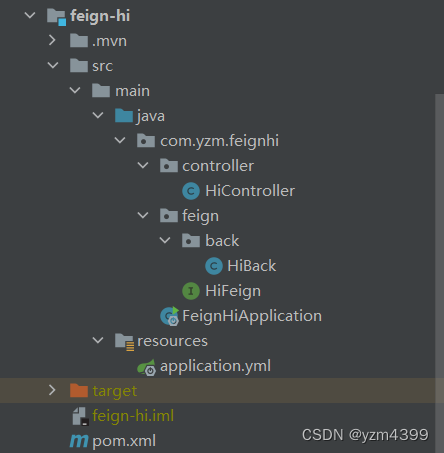Click the HiBack class icon

tap(214, 266)
